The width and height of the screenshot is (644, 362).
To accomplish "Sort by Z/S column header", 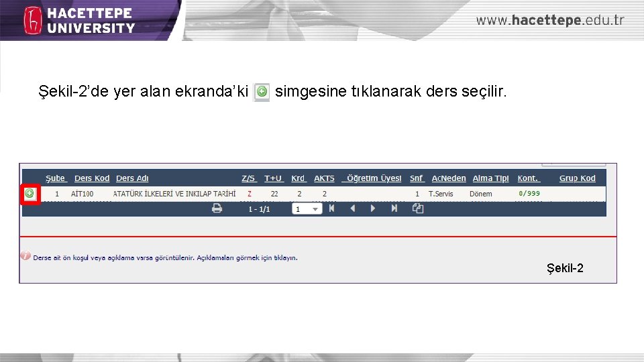I will [x=249, y=178].
